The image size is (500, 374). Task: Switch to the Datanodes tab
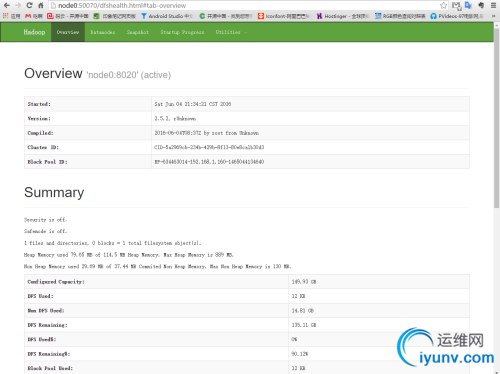pyautogui.click(x=103, y=32)
